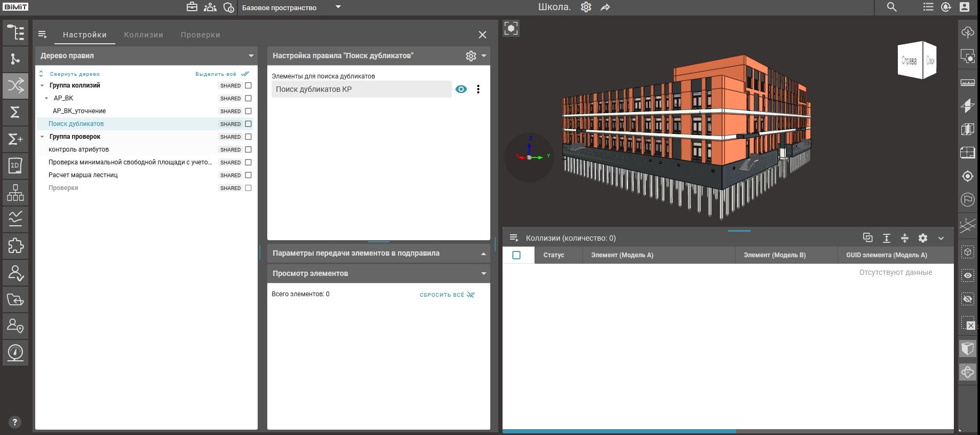980x435 pixels.
Task: Click the puzzle piece plugins icon
Action: 15,246
